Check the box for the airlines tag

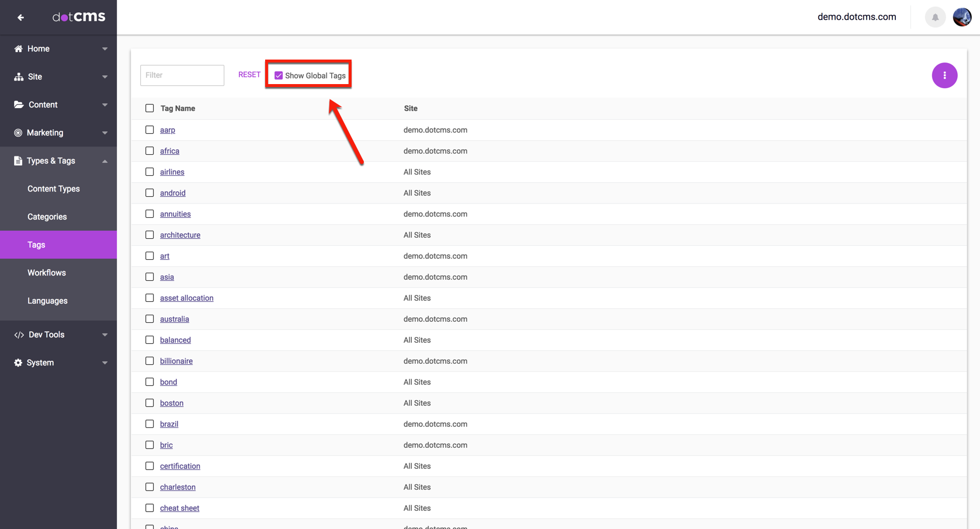pyautogui.click(x=150, y=172)
